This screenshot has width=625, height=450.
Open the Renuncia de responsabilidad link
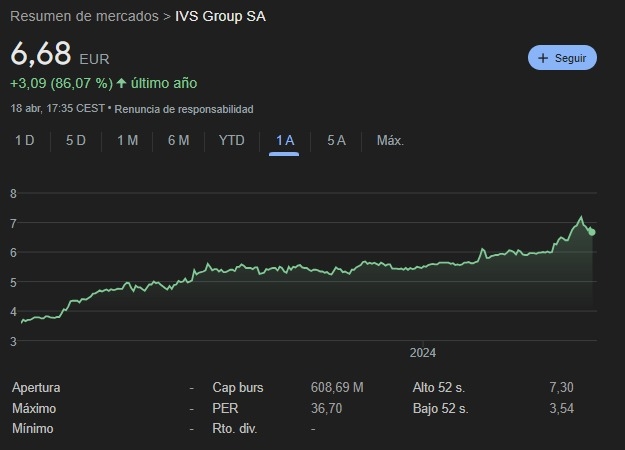coord(185,109)
